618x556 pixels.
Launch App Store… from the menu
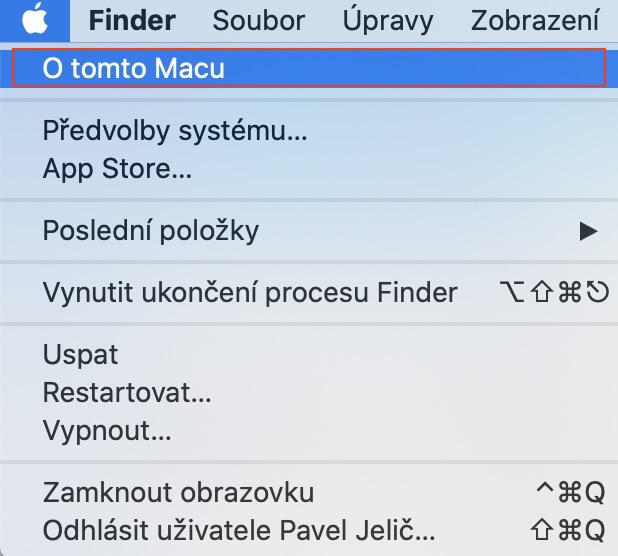point(117,168)
